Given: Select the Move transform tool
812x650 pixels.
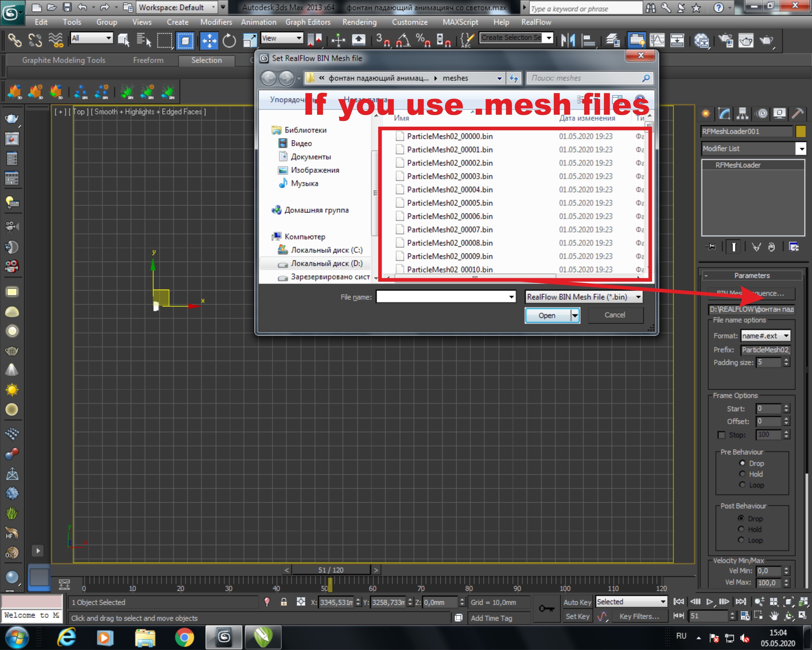Looking at the screenshot, I should 209,40.
